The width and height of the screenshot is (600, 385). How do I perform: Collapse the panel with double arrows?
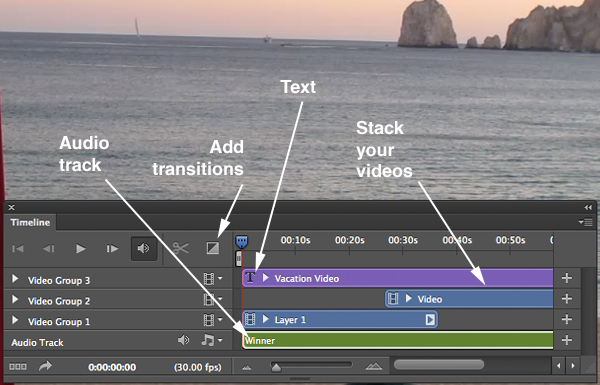click(x=588, y=207)
